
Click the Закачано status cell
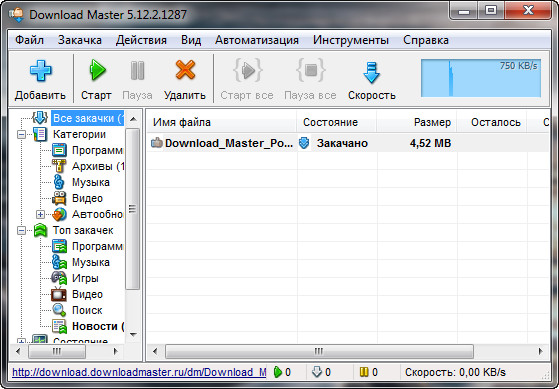point(342,143)
